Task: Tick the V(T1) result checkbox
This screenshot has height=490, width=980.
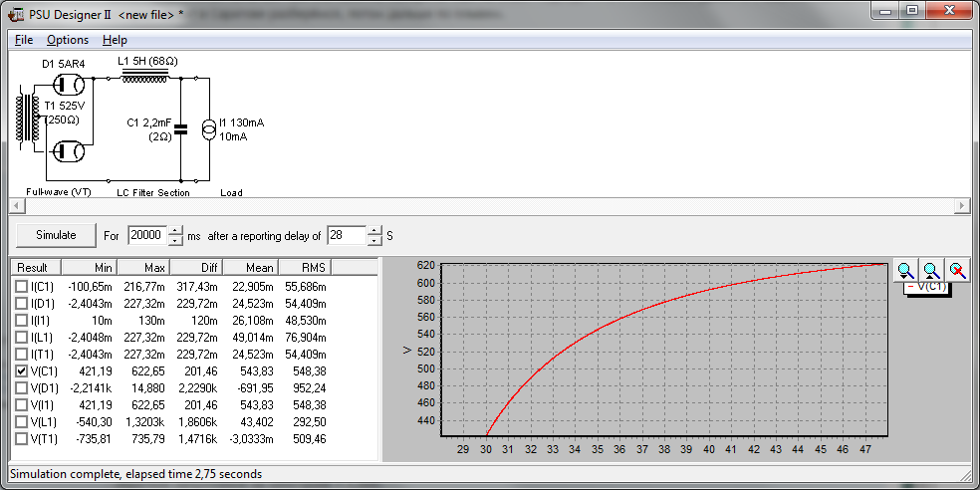Action: coord(22,438)
